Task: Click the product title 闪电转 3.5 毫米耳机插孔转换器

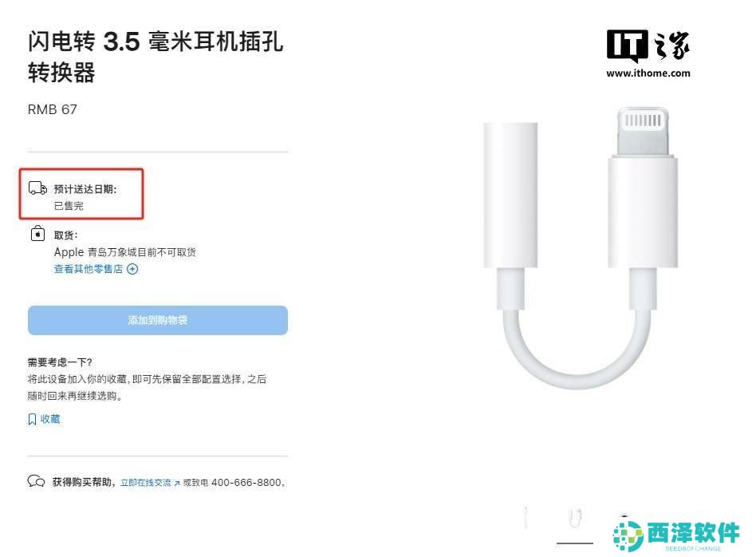Action: 156,57
